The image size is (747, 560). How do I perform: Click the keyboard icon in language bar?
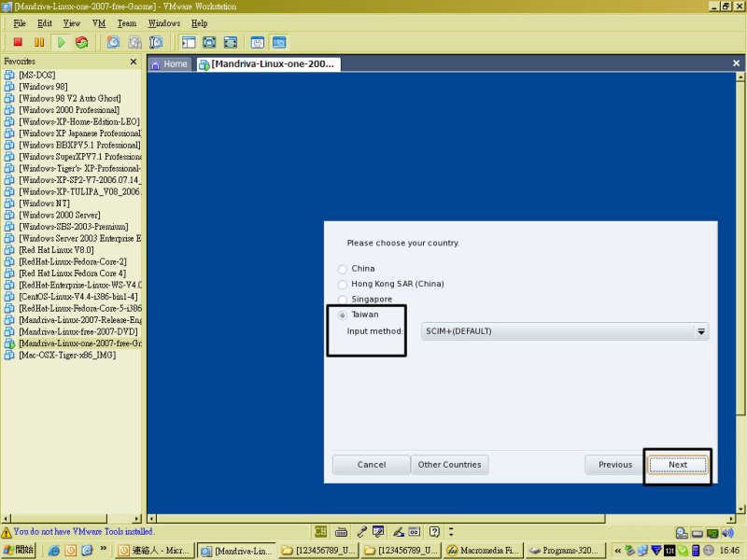tap(341, 532)
